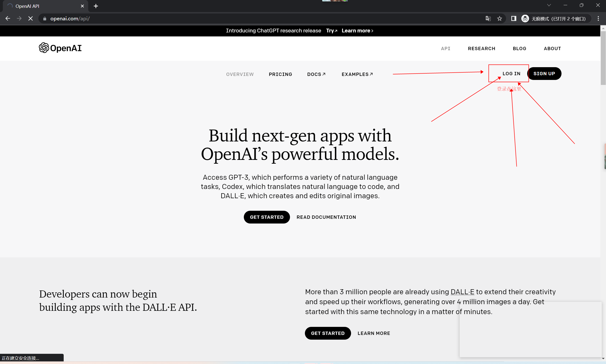Stop page loading with X button
Screen dimensions: 606x364
(x=31, y=19)
